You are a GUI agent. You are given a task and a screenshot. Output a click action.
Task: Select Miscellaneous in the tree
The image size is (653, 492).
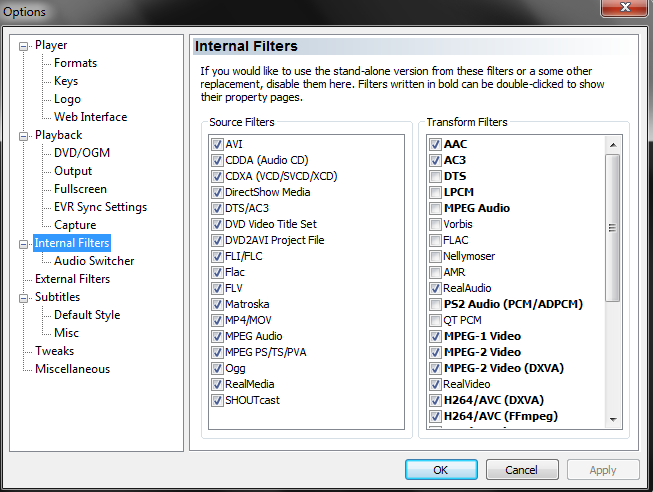tap(72, 369)
